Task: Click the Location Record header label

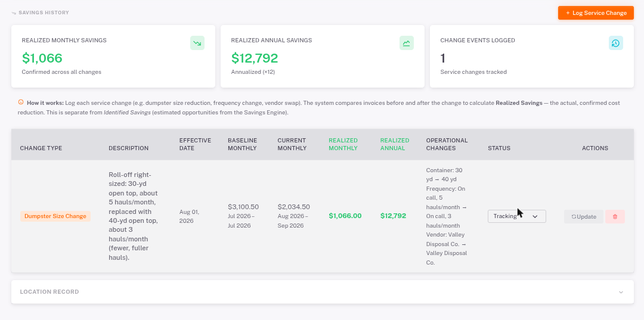Action: click(x=49, y=291)
